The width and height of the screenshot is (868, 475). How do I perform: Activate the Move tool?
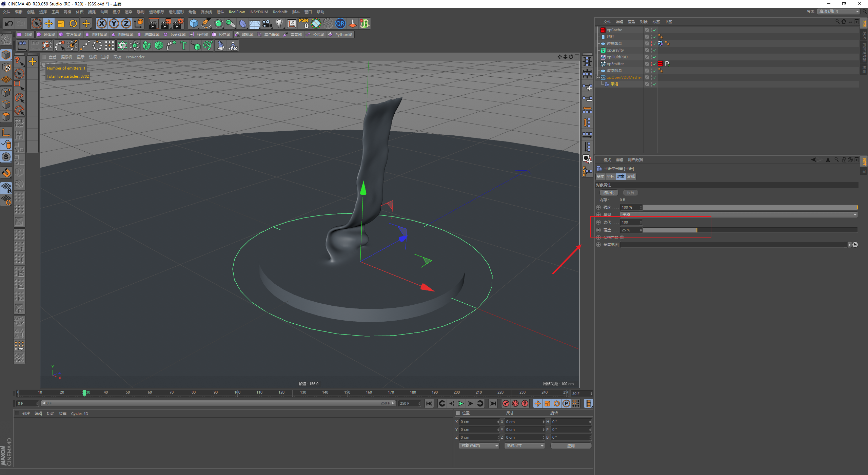tap(49, 23)
